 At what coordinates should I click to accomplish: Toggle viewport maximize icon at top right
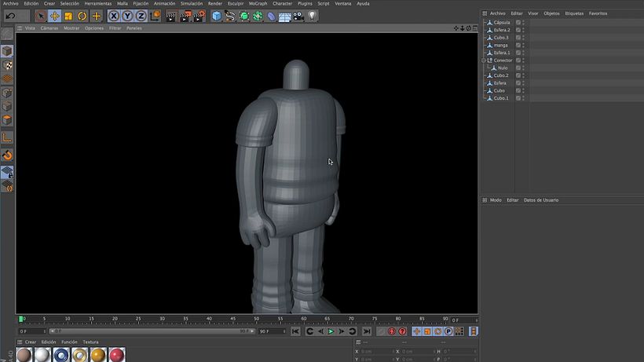pos(475,28)
